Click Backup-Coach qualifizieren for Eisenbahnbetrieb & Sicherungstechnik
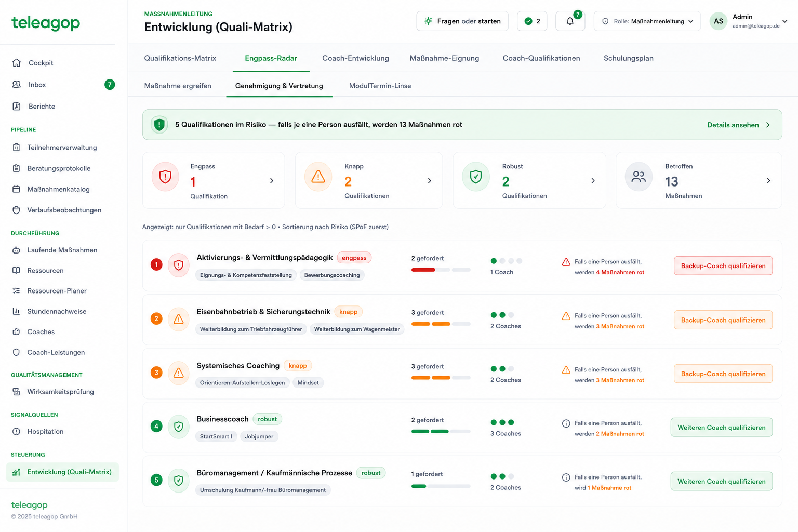 point(723,320)
